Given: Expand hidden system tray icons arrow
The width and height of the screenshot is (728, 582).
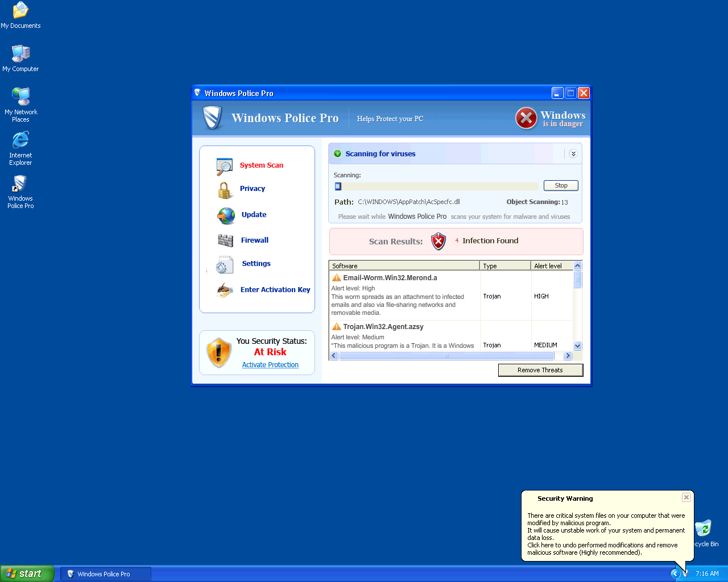Looking at the screenshot, I should (x=675, y=573).
